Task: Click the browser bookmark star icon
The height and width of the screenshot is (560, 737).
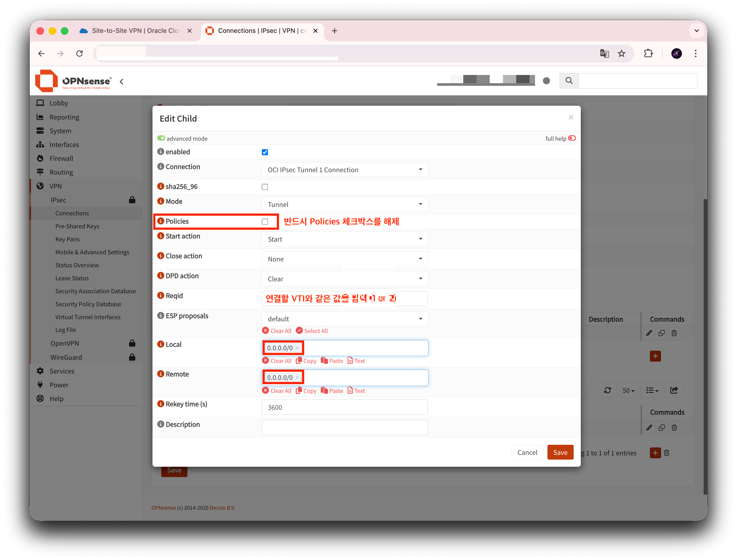Action: (x=621, y=54)
